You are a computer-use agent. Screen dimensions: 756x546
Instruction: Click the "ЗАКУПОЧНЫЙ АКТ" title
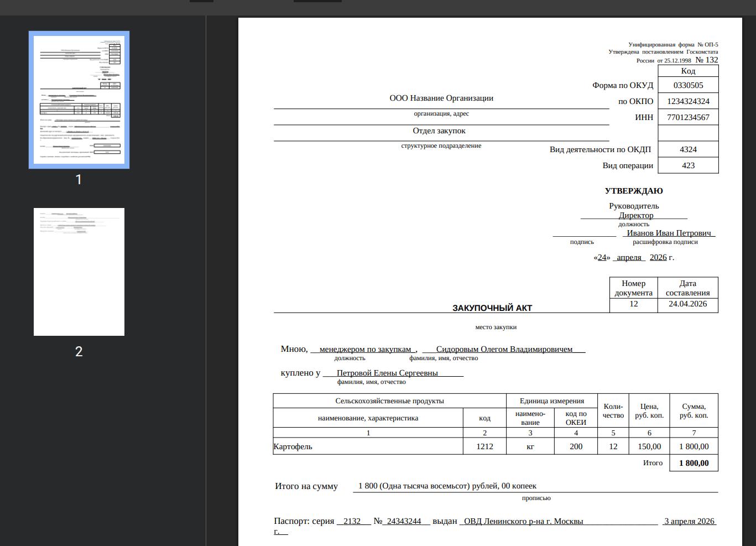(x=492, y=308)
